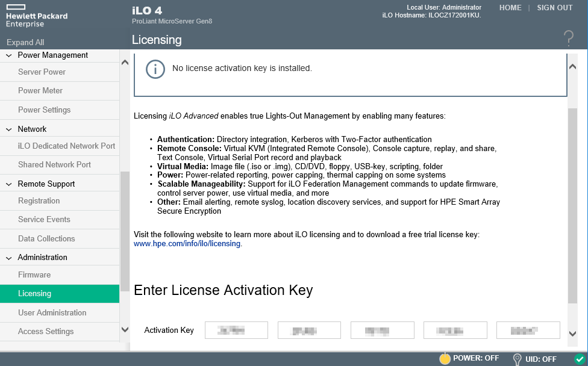Open the Access Settings page
The width and height of the screenshot is (588, 366).
coord(60,332)
